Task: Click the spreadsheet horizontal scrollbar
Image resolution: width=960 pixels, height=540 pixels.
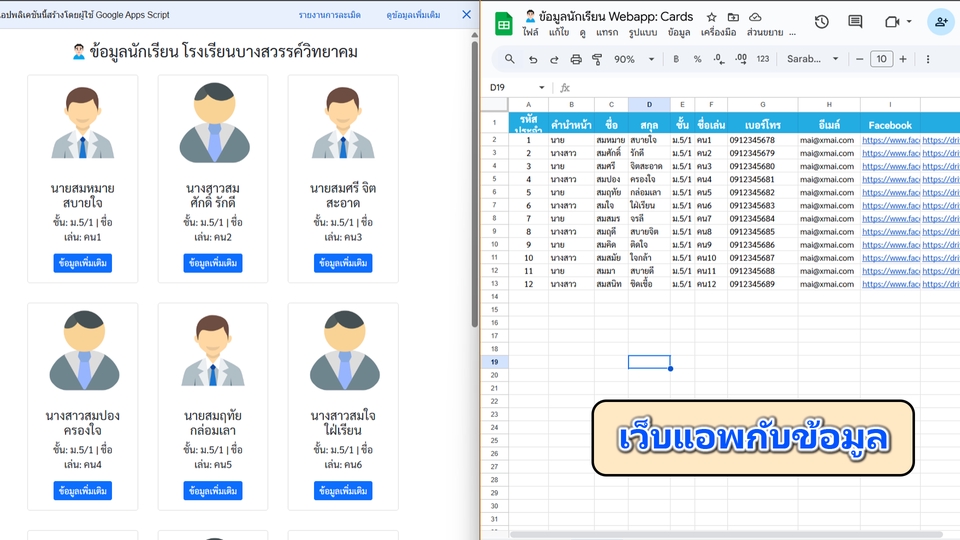Action: (726, 534)
